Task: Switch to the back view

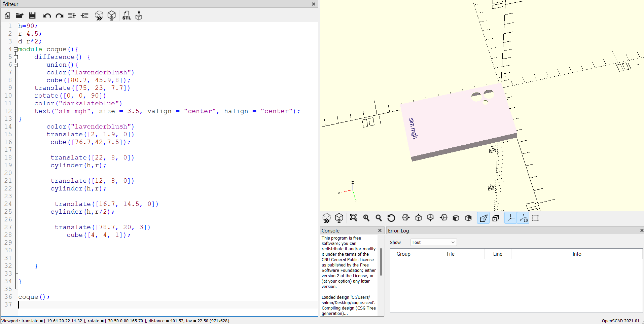Action: 468,218
